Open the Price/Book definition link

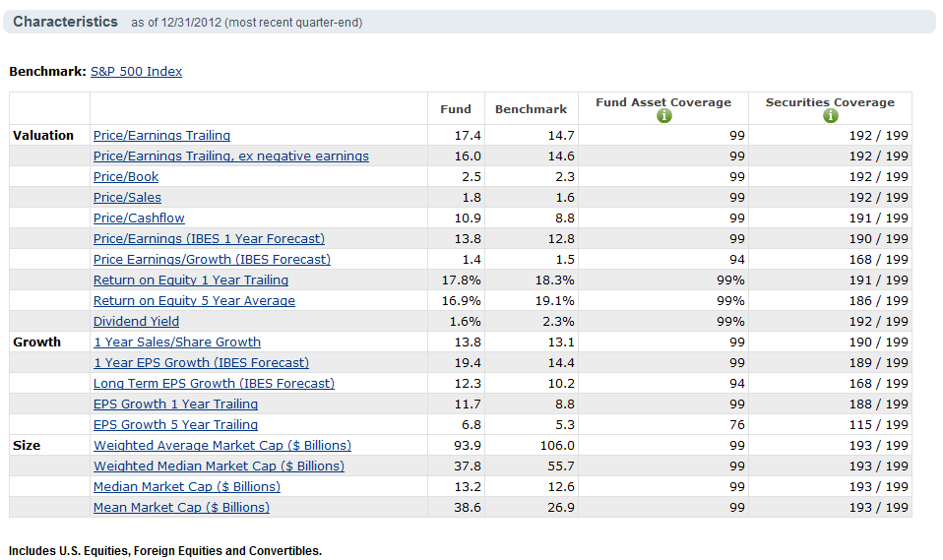pos(126,177)
